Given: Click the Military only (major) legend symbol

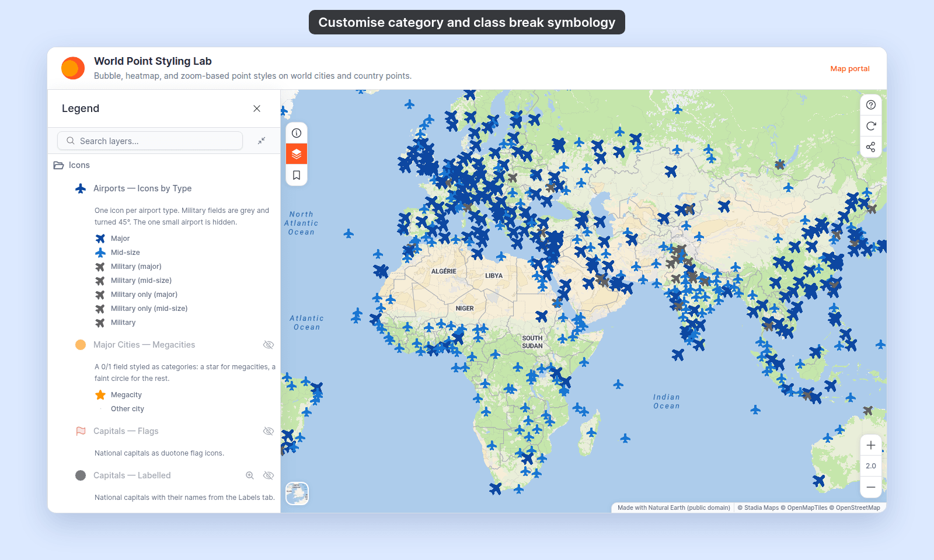Looking at the screenshot, I should tap(100, 295).
